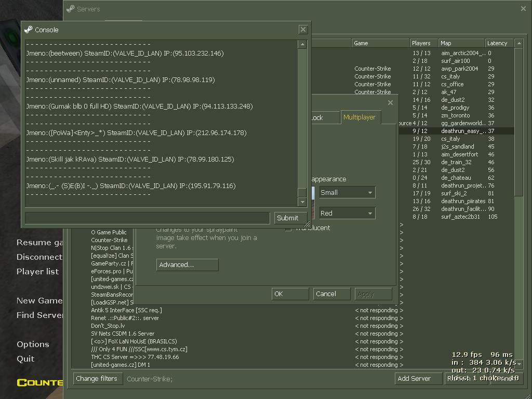Click the Steam icon in Console title
Image resolution: width=532 pixels, height=399 pixels.
28,30
